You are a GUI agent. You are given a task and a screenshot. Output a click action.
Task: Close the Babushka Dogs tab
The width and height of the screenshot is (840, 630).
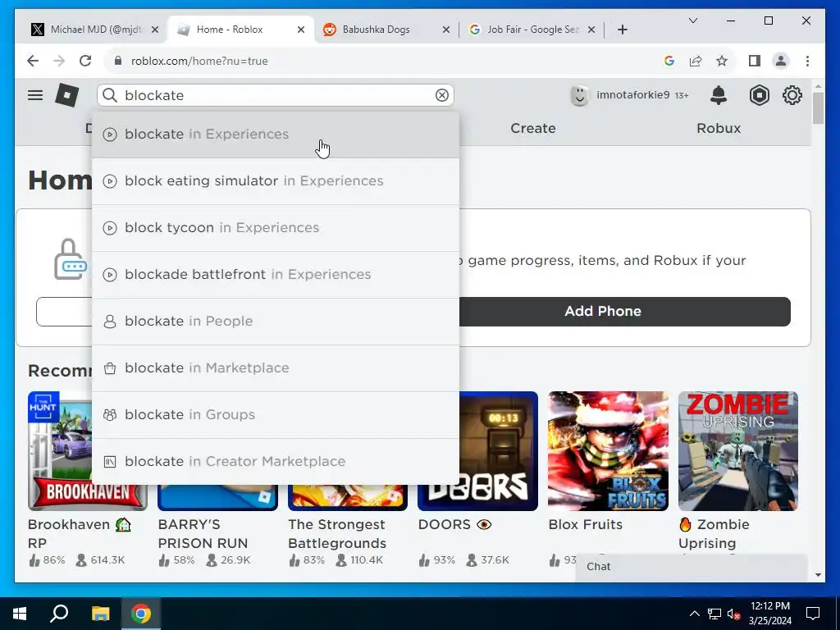point(445,30)
